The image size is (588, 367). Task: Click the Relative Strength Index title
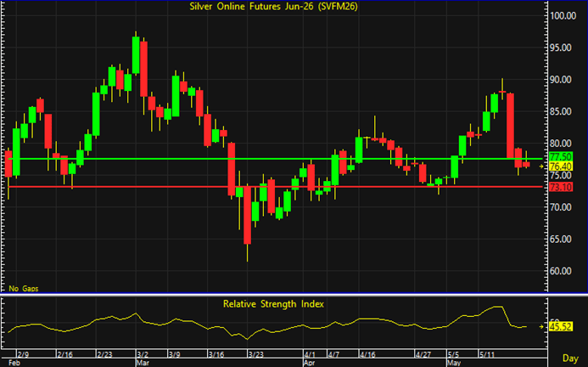pos(273,304)
